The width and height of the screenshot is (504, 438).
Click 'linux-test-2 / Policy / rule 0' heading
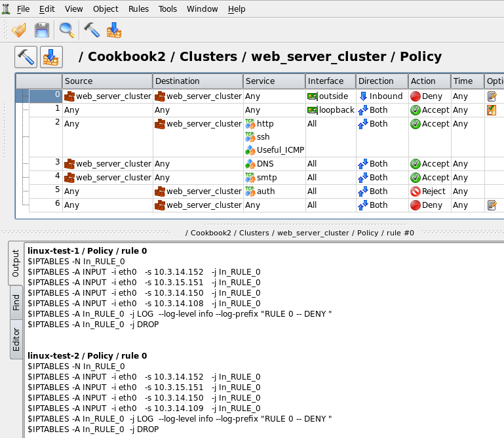pos(87,355)
